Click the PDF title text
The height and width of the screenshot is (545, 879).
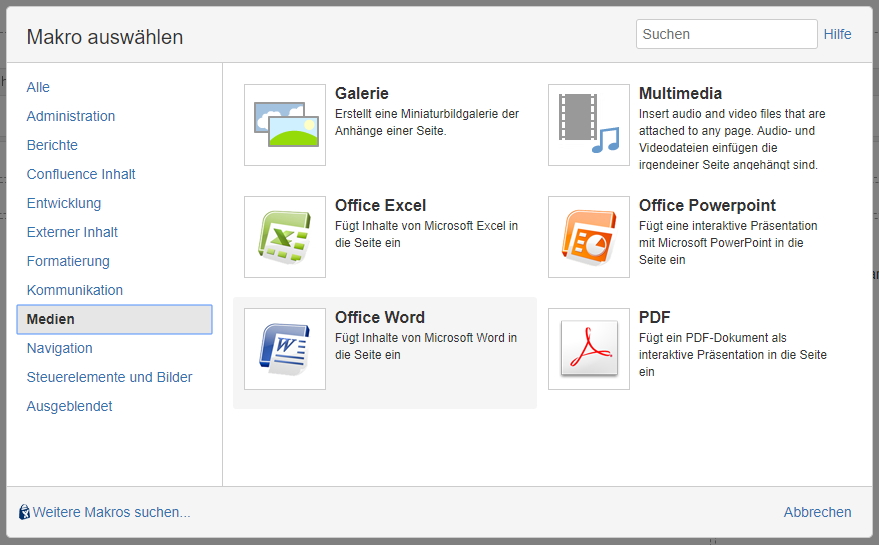click(x=655, y=317)
